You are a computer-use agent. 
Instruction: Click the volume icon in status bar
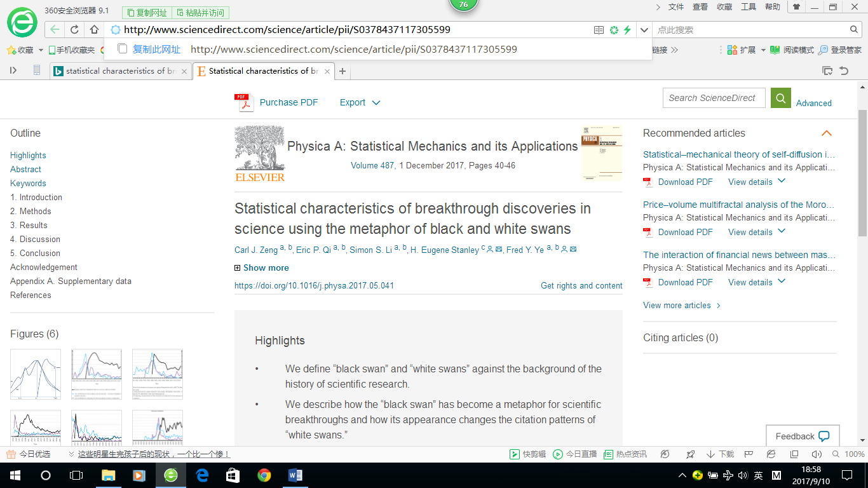817,454
